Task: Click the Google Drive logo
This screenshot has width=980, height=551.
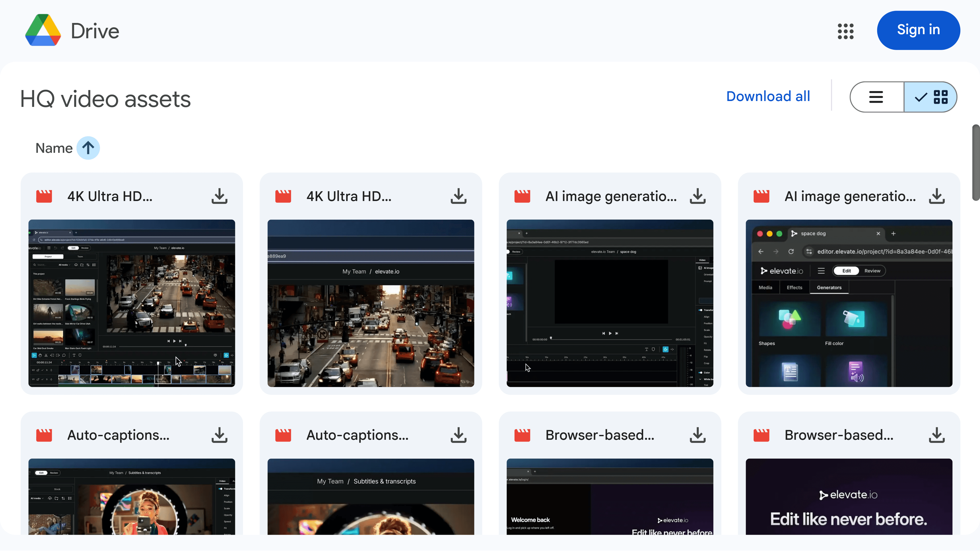Action: point(43,30)
